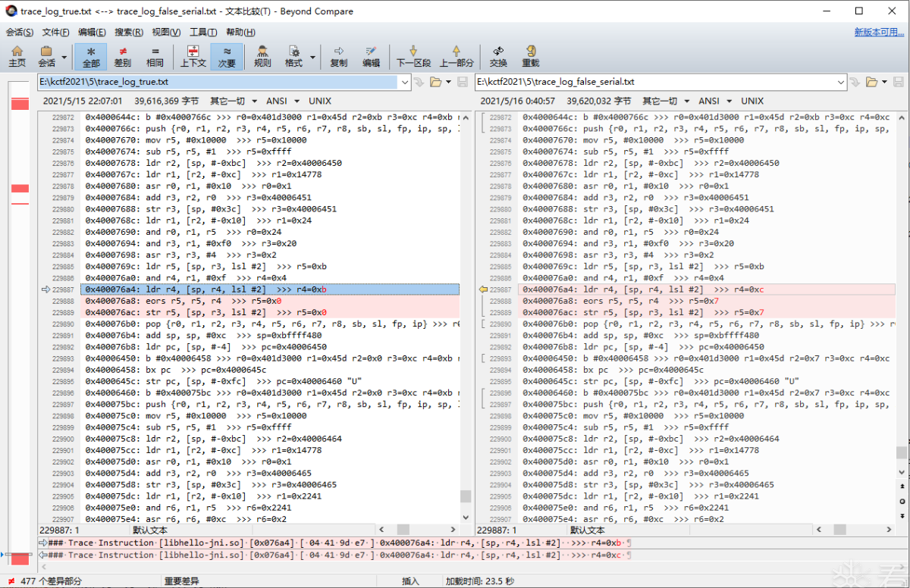Click blue arrow marker at left line 229887
This screenshot has width=910, height=588.
[45, 289]
